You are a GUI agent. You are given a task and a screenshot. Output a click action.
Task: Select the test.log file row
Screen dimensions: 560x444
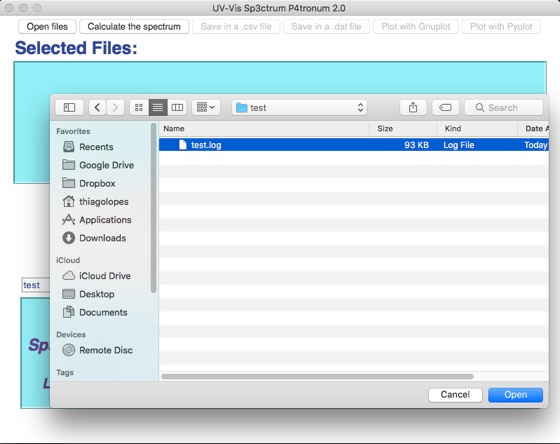click(354, 145)
